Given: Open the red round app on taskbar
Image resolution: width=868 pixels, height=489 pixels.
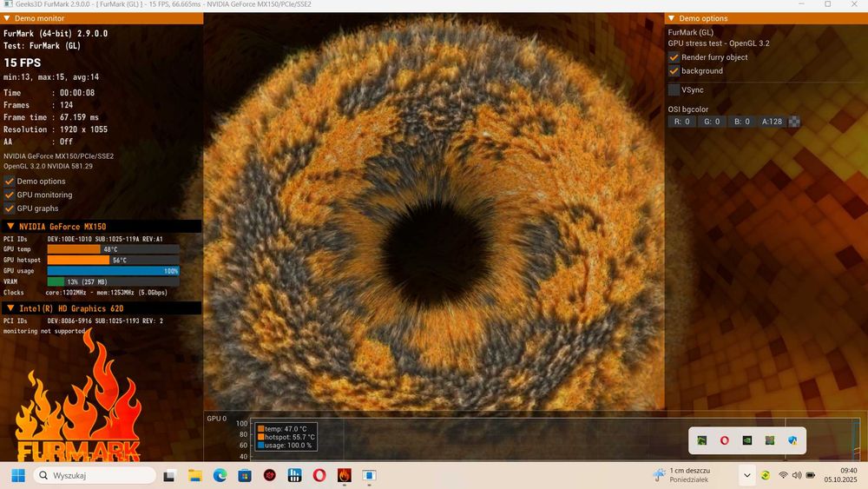Looking at the screenshot, I should tap(270, 475).
